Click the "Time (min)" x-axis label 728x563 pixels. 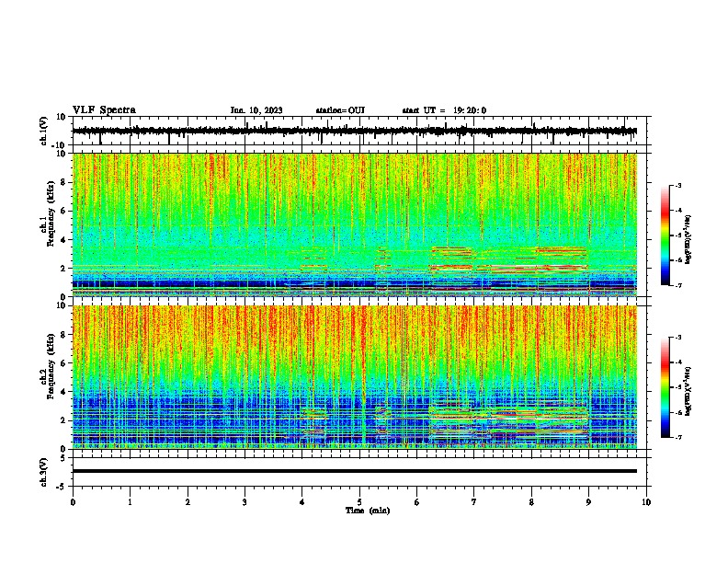[x=368, y=511]
